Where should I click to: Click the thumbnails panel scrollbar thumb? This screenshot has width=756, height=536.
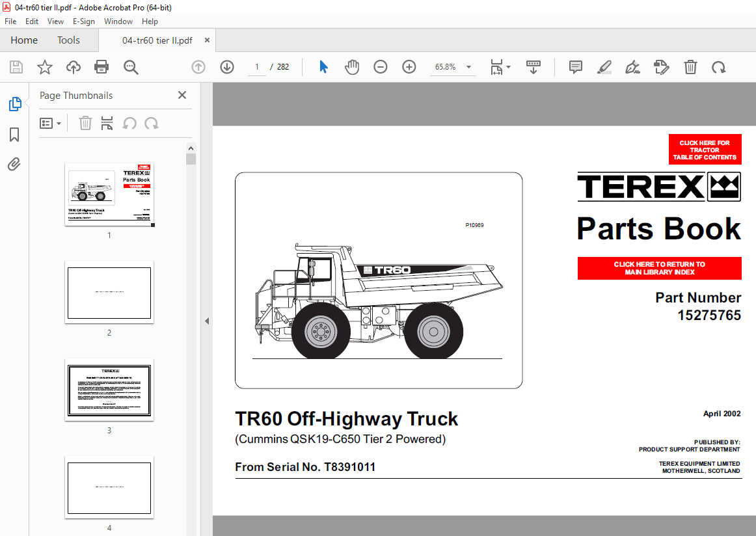[x=191, y=159]
